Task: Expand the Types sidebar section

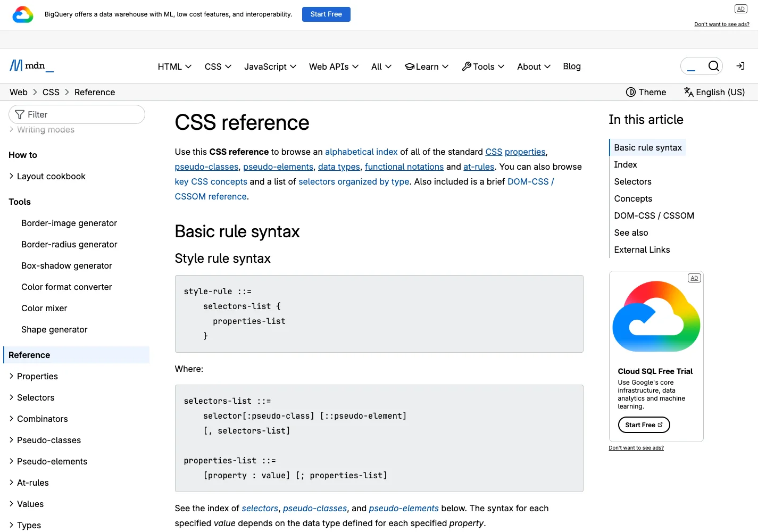Action: coord(25,525)
